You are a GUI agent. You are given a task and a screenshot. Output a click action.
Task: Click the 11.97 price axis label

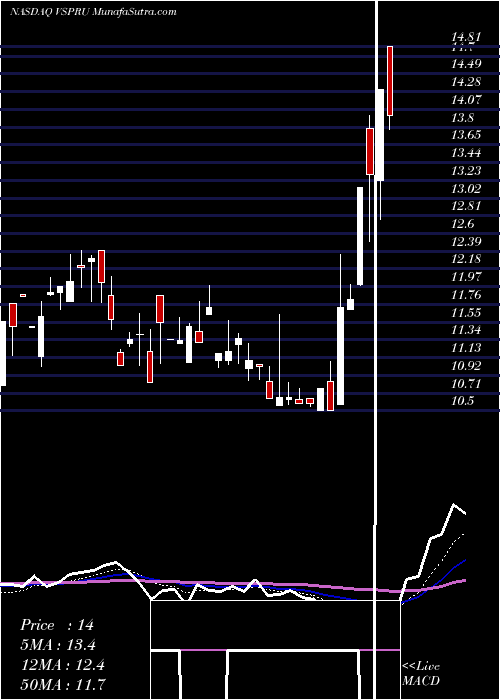(466, 277)
